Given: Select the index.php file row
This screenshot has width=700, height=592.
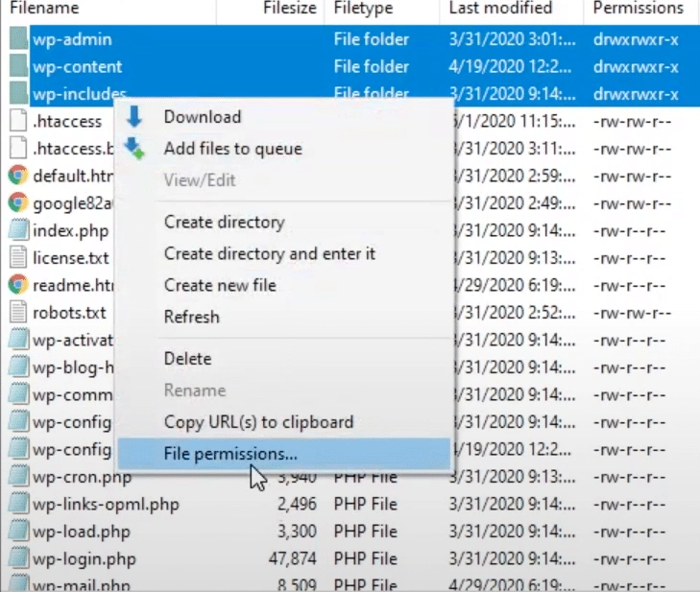Looking at the screenshot, I should (70, 230).
